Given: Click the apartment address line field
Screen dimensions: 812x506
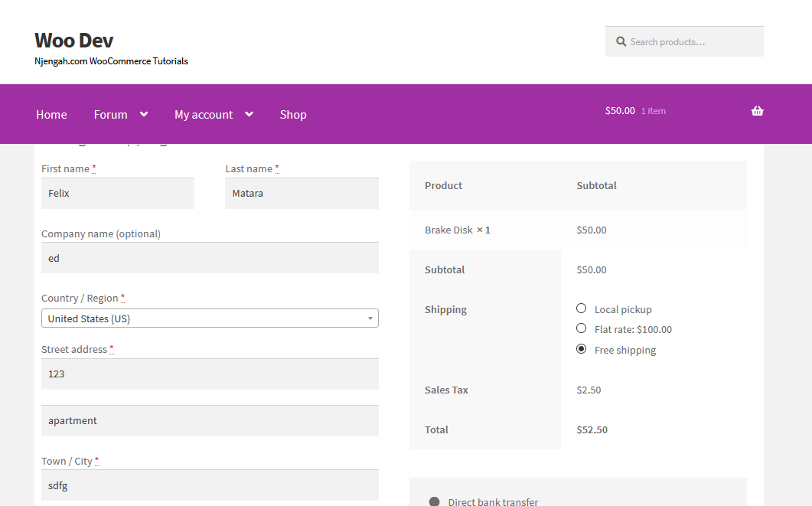Looking at the screenshot, I should tap(210, 420).
